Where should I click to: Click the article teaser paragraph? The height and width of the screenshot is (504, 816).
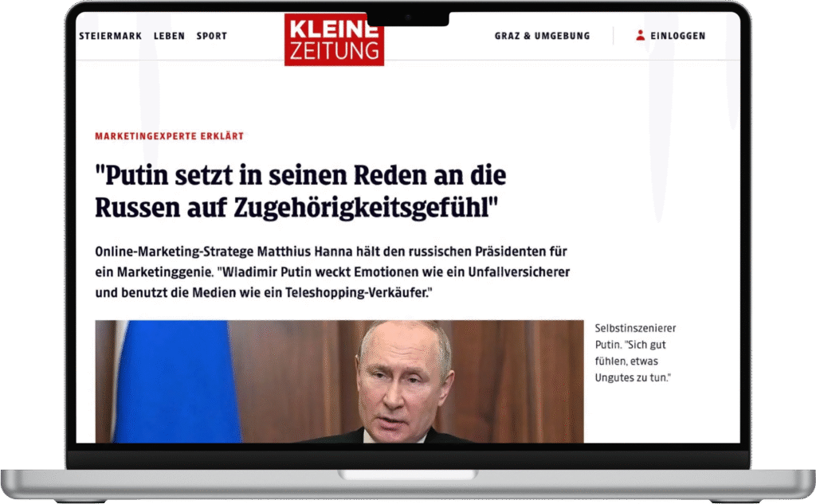[332, 272]
